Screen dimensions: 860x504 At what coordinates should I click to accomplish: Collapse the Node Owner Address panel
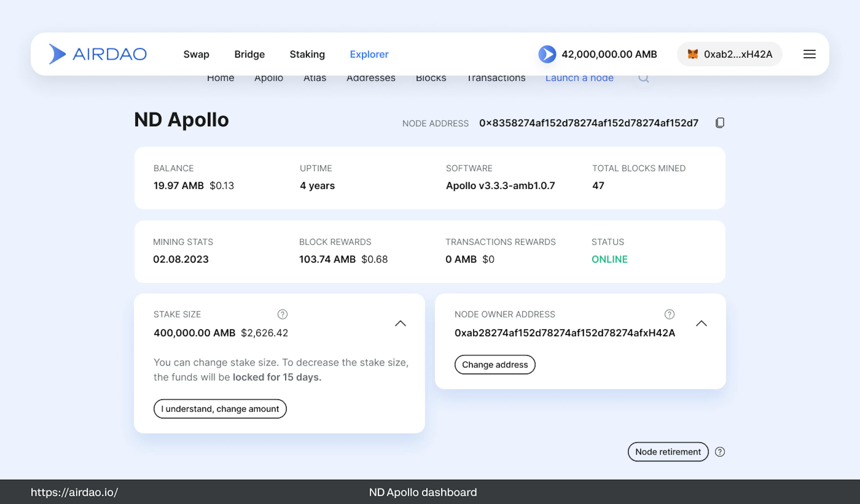(701, 323)
